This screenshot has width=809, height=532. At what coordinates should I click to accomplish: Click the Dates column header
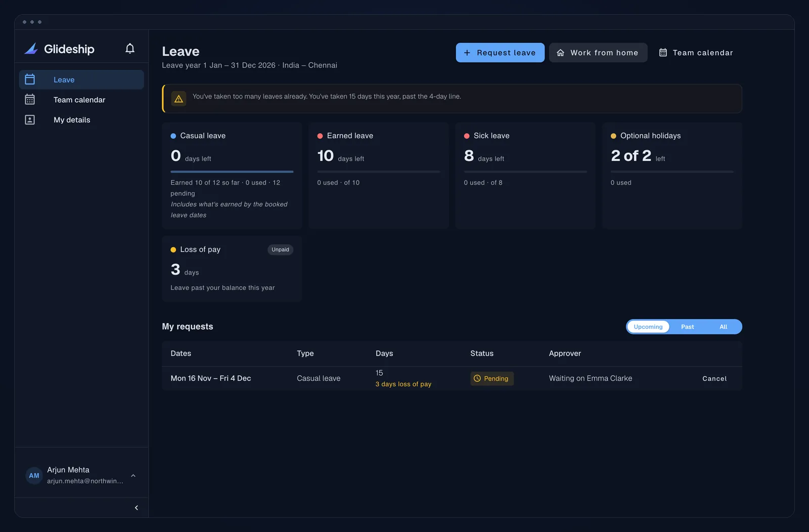coord(181,353)
